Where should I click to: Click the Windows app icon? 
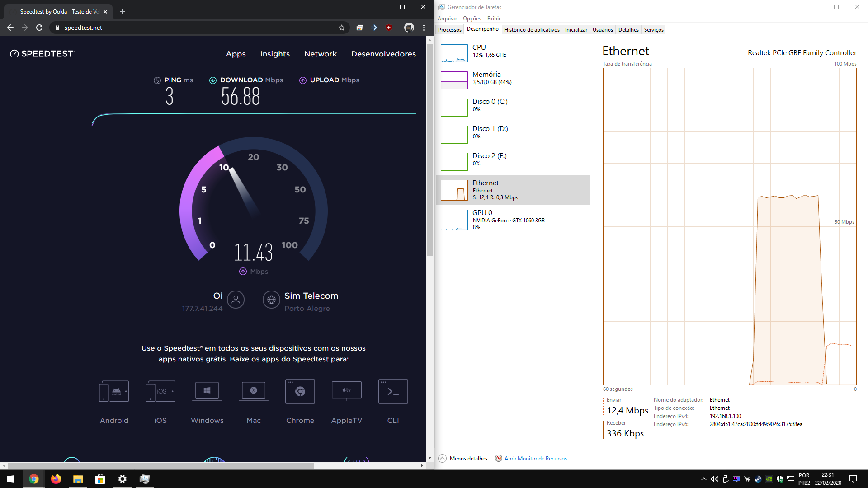click(207, 391)
